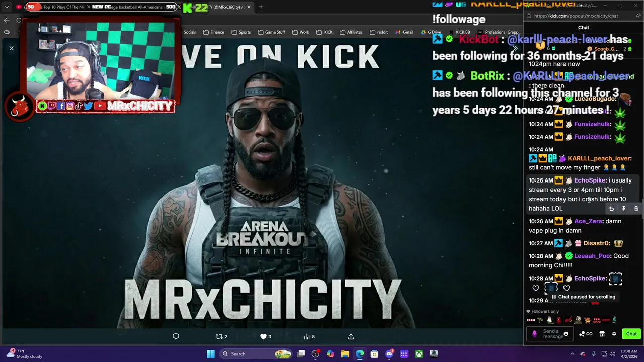
Task: Reply to the tweet via comment icon
Action: click(176, 336)
